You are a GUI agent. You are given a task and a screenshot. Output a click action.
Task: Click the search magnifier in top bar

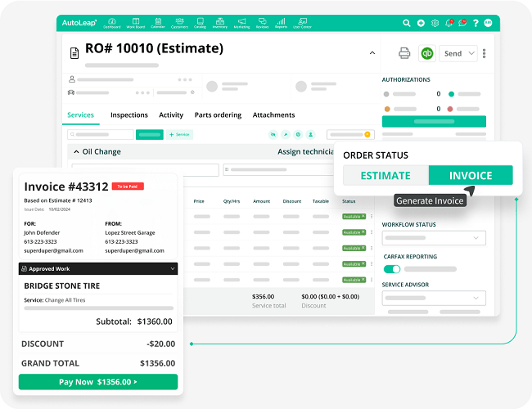408,23
